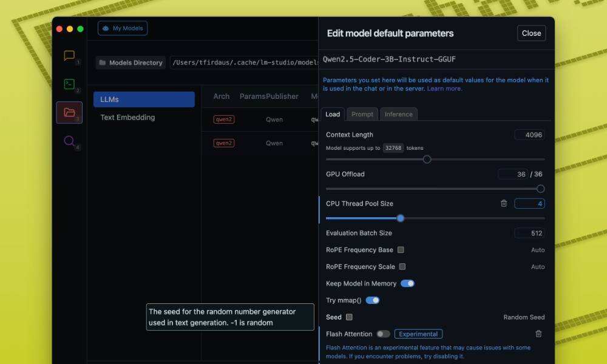Enable the Flash Attention toggle
This screenshot has height=364, width=607.
(383, 334)
